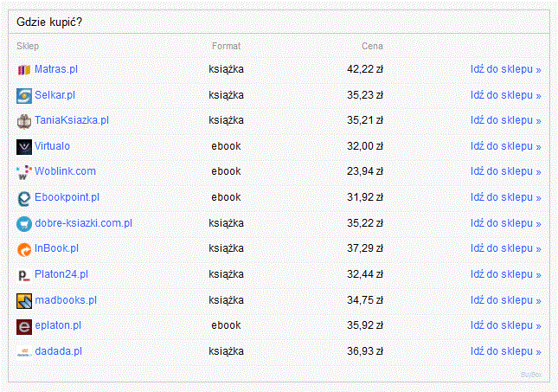This screenshot has height=392, width=558.
Task: Click 'książka' format in Matras.pl row
Action: [226, 69]
